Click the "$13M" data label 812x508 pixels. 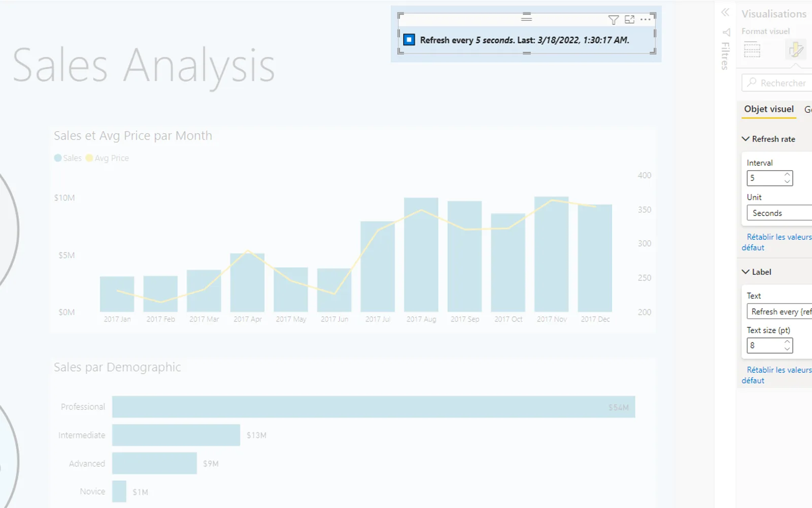tap(256, 435)
